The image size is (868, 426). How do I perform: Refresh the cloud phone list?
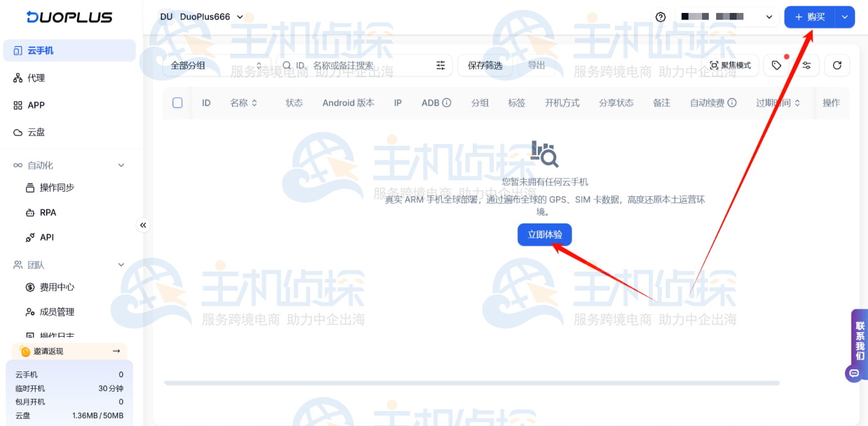coord(837,65)
